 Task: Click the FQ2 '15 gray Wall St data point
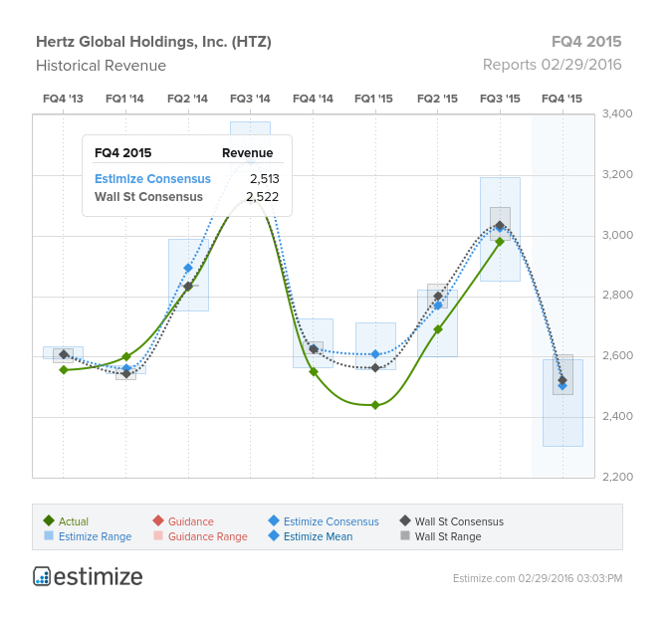pyautogui.click(x=438, y=297)
